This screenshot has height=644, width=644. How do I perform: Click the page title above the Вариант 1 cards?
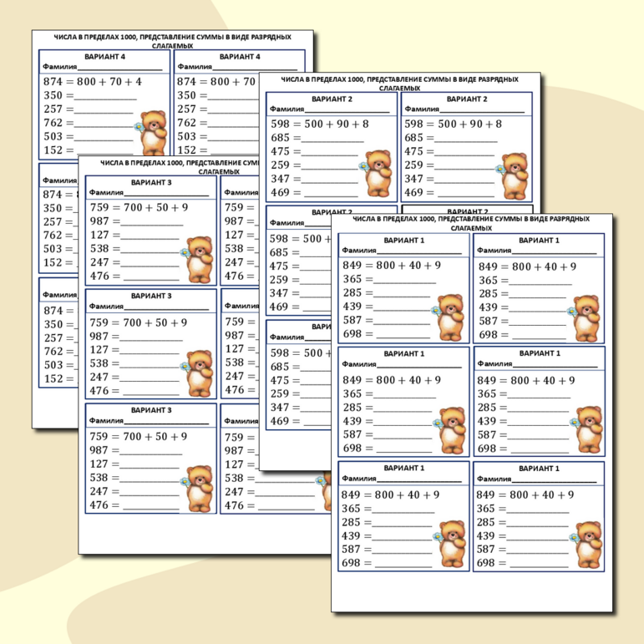[x=472, y=222]
